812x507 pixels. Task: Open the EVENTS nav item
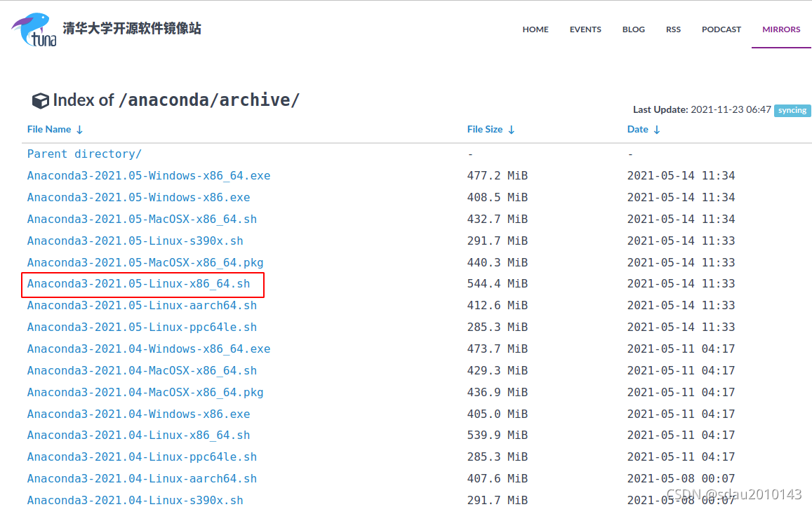tap(585, 29)
